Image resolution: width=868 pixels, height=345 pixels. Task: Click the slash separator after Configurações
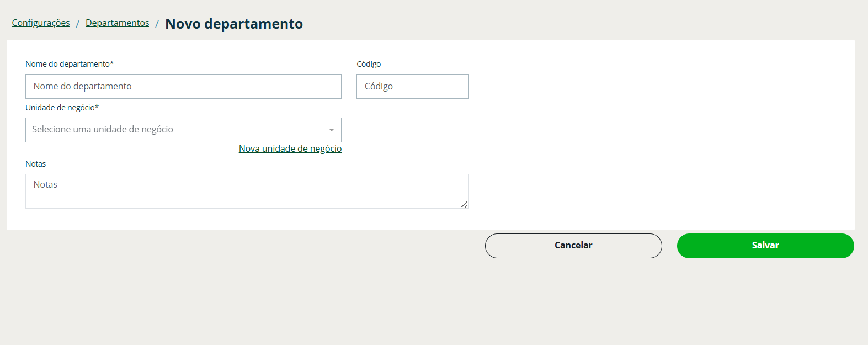[x=78, y=23]
